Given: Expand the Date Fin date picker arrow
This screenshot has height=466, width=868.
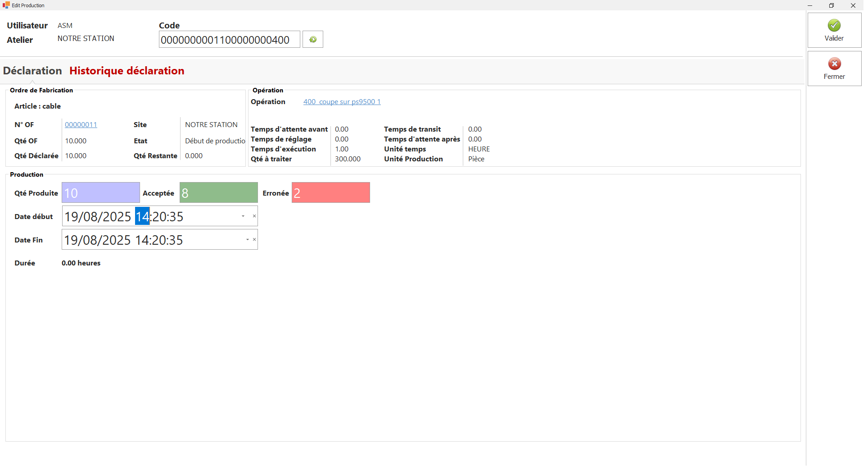Looking at the screenshot, I should point(247,240).
